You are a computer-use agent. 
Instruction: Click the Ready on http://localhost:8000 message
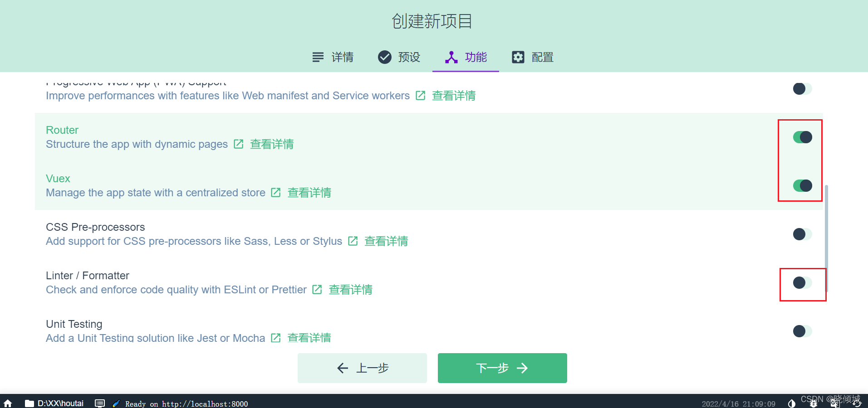point(186,404)
